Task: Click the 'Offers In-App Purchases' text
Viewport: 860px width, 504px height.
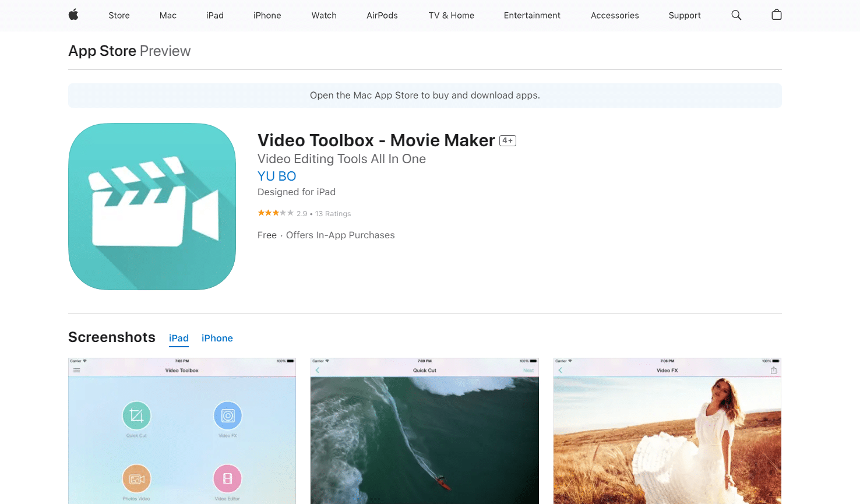Action: click(340, 235)
